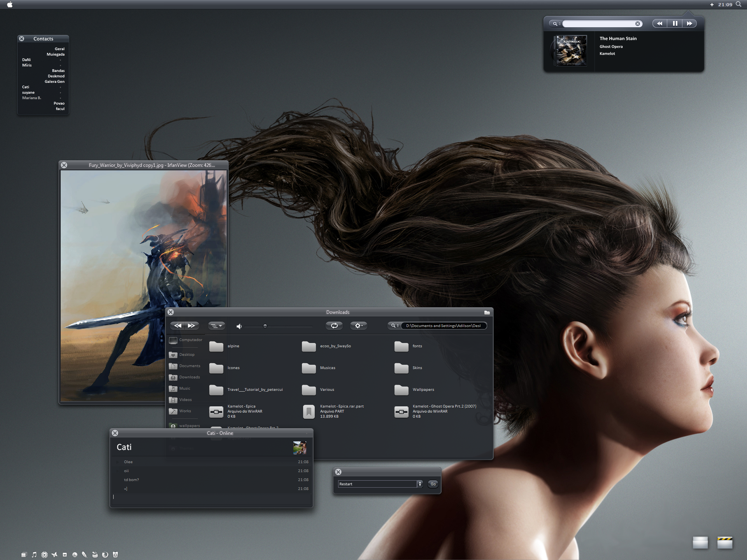This screenshot has height=560, width=747.
Task: Go forward in Downloads window
Action: click(192, 325)
